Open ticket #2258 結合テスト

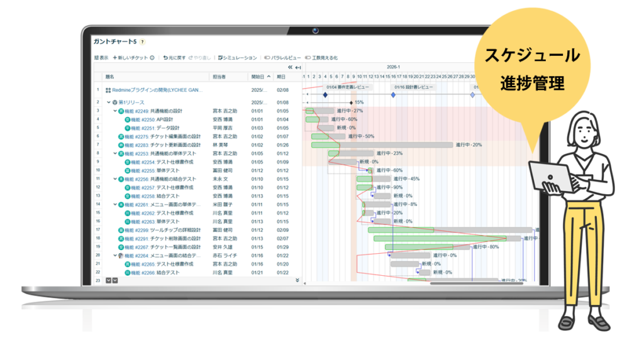point(155,196)
